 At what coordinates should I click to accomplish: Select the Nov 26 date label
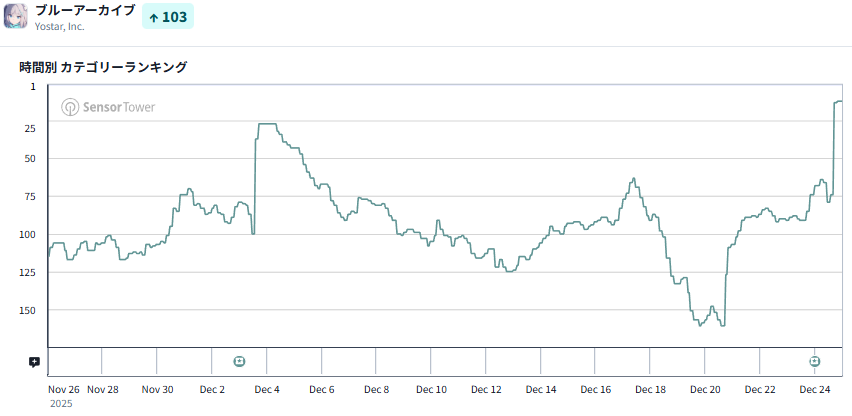pos(64,390)
